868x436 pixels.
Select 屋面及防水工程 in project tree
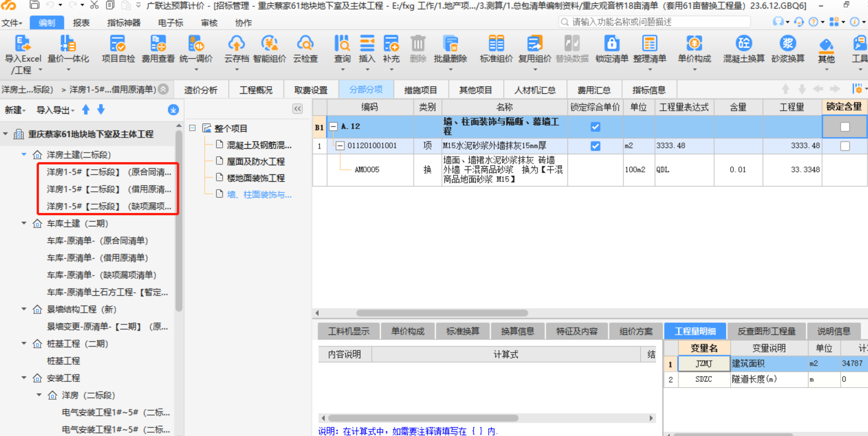coord(256,162)
